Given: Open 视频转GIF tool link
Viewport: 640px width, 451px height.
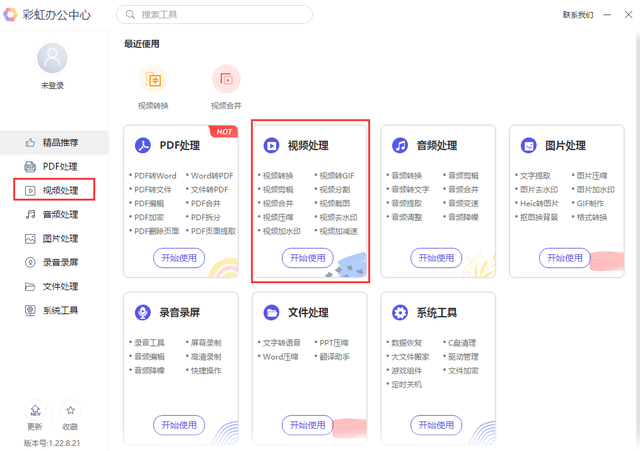Looking at the screenshot, I should [337, 176].
